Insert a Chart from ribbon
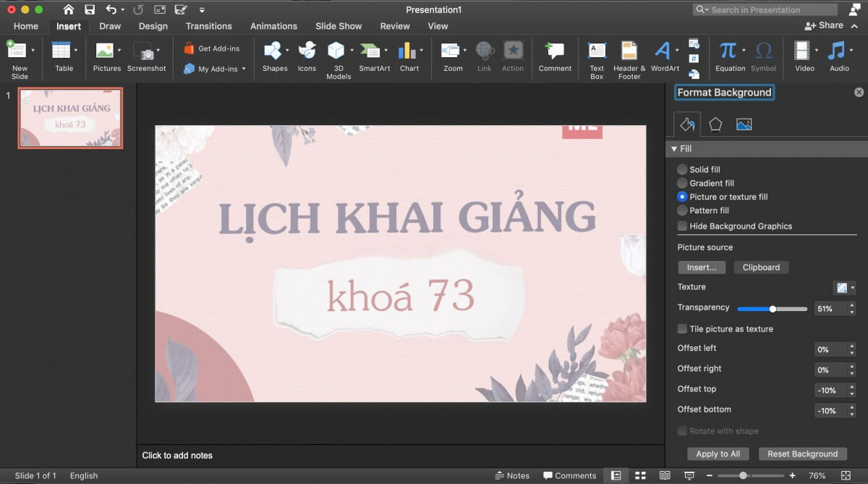This screenshot has height=484, width=868. [408, 52]
